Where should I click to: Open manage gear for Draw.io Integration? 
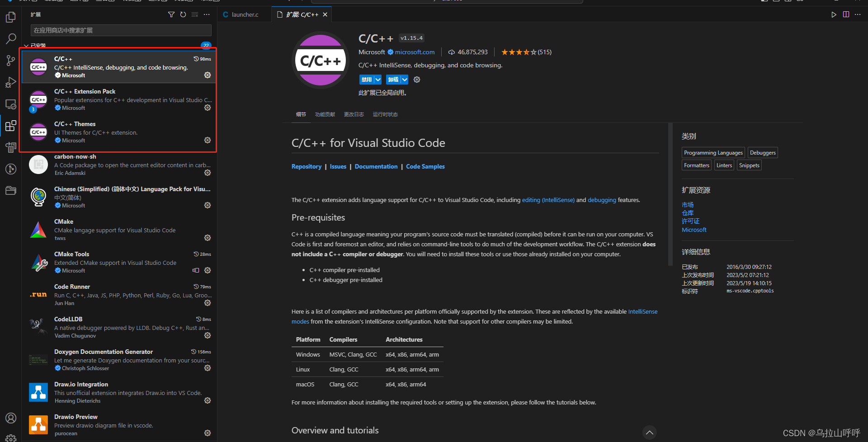click(208, 401)
